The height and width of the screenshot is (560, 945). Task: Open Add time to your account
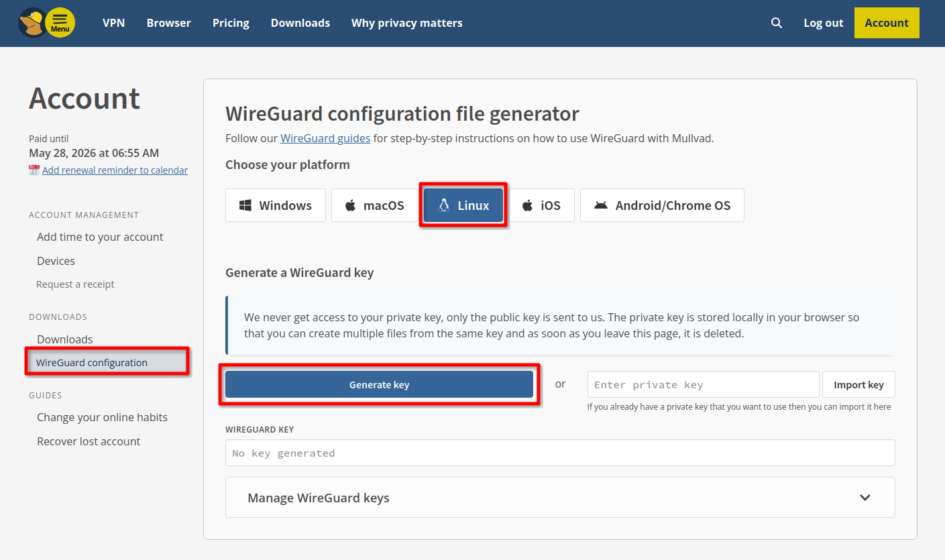100,237
